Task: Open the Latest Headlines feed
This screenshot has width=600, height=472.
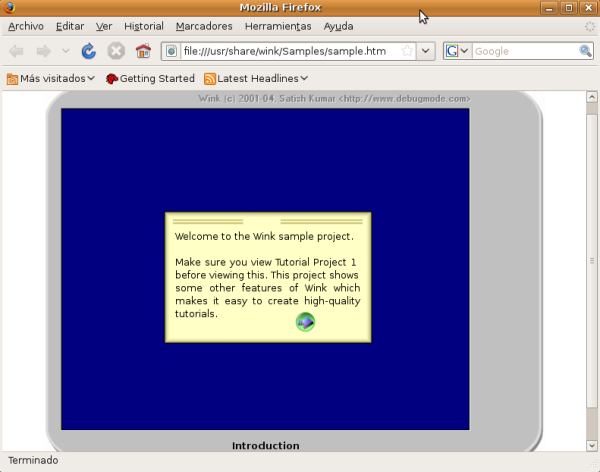Action: pos(256,78)
